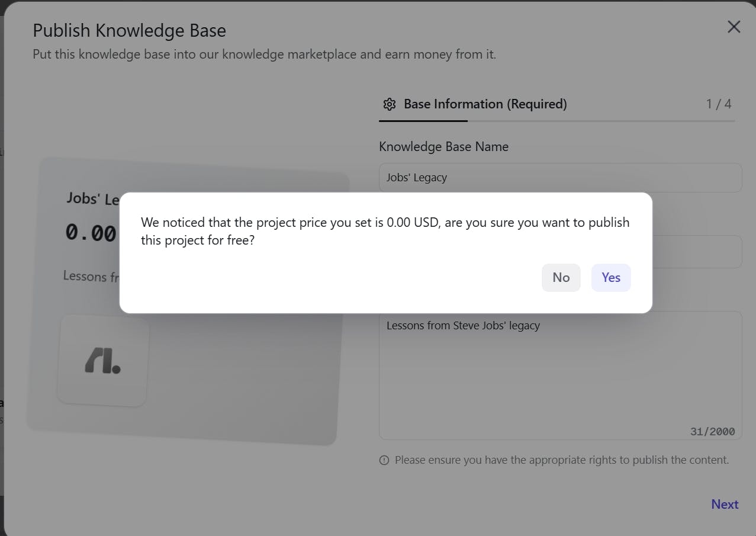The width and height of the screenshot is (756, 536).
Task: Click the 31/2000 character counter
Action: point(712,432)
